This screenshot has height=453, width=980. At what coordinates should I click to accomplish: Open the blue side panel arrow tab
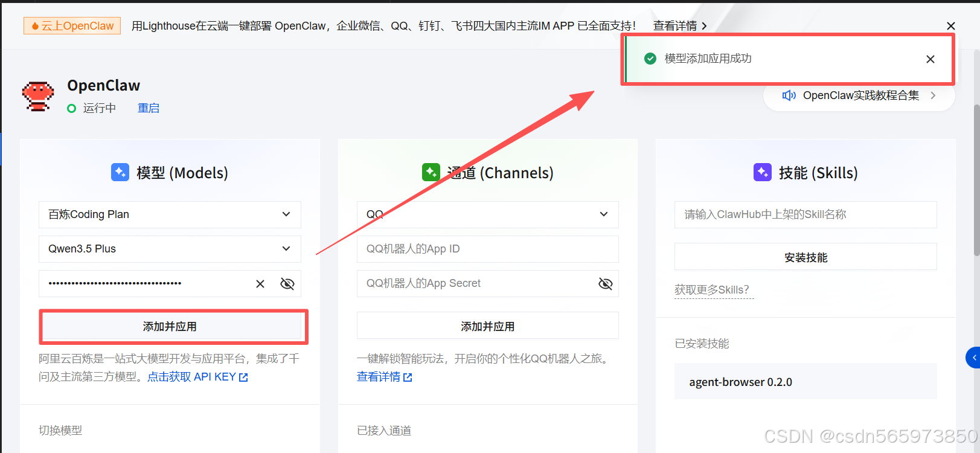[x=973, y=358]
